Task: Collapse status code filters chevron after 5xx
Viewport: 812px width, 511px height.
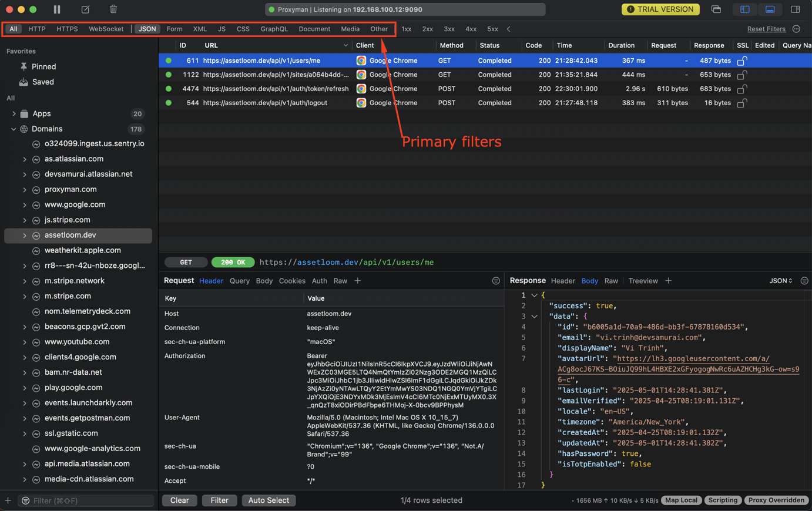Action: click(x=509, y=29)
